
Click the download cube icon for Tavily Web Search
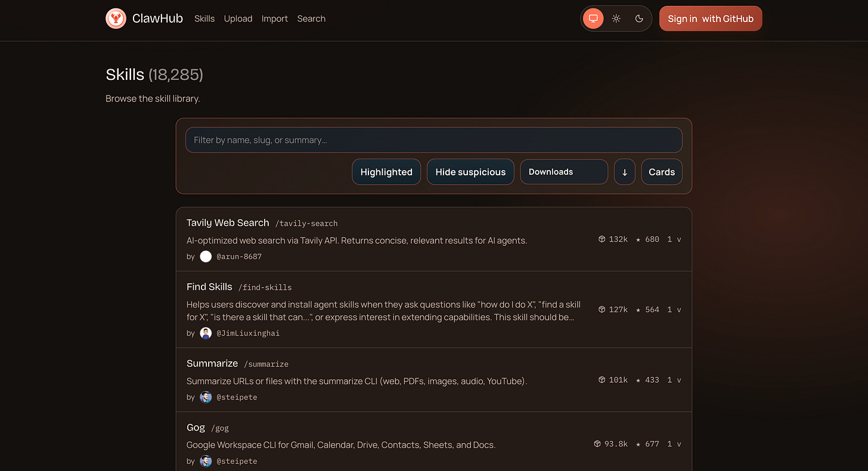point(602,239)
